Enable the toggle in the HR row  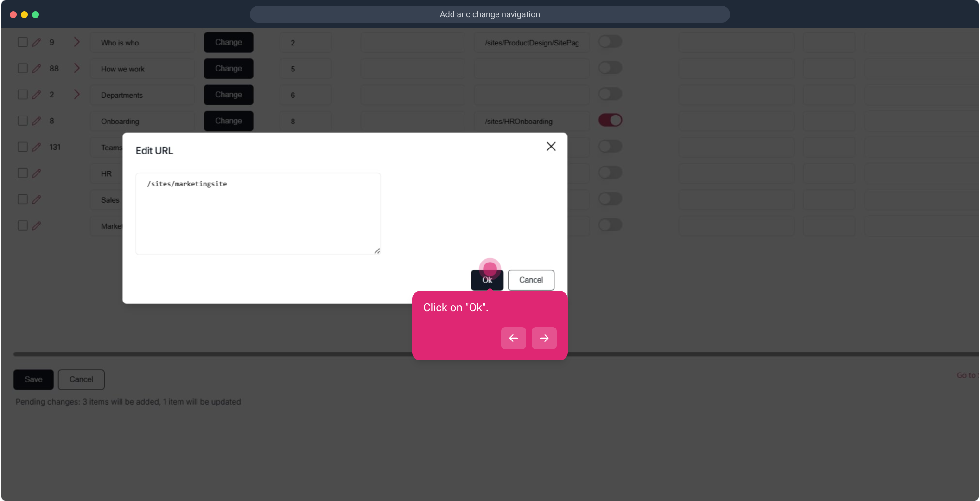point(610,173)
